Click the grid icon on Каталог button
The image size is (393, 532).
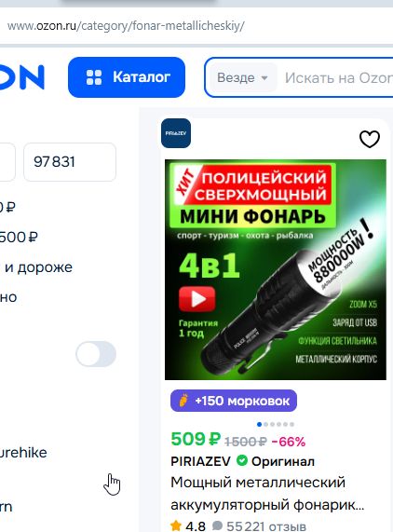tap(94, 77)
